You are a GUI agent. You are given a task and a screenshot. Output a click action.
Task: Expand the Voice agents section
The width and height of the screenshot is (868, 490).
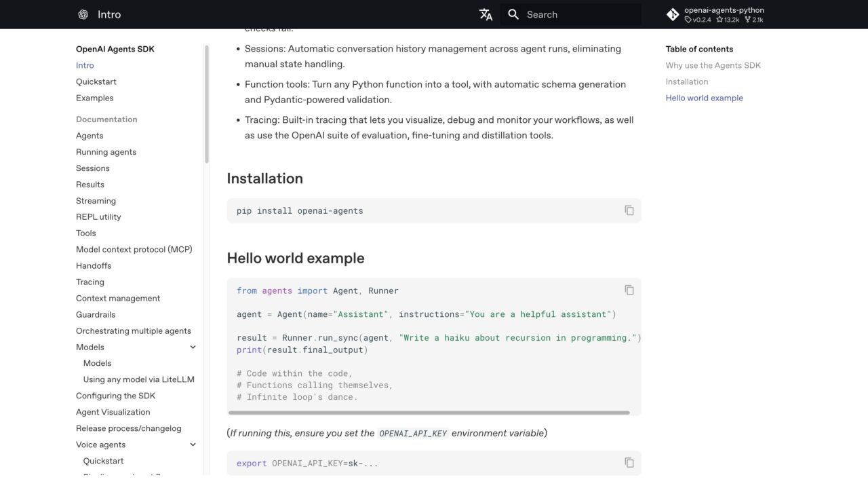193,445
